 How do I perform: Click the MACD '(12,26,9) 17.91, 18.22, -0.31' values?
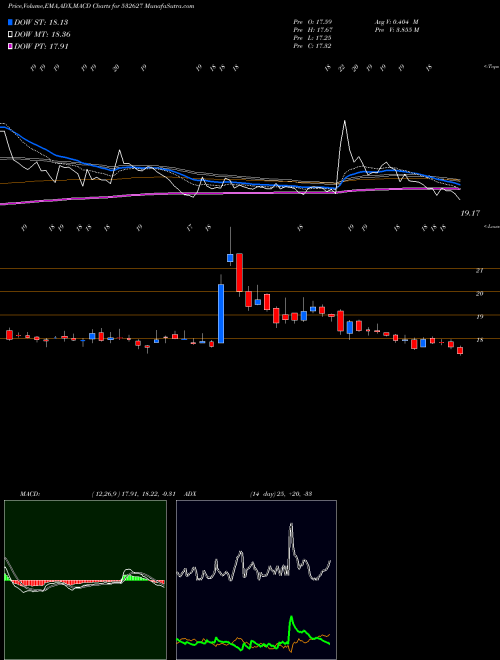coord(136,494)
